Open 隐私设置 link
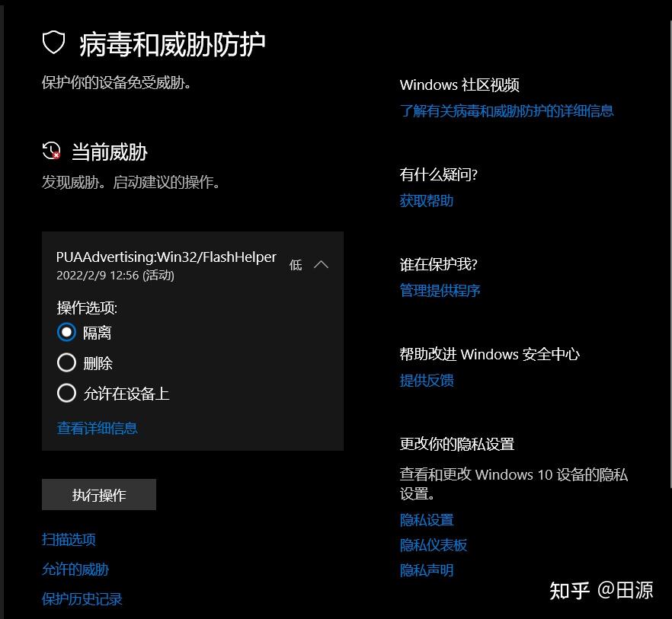Viewport: 672px width, 619px height. pos(427,520)
